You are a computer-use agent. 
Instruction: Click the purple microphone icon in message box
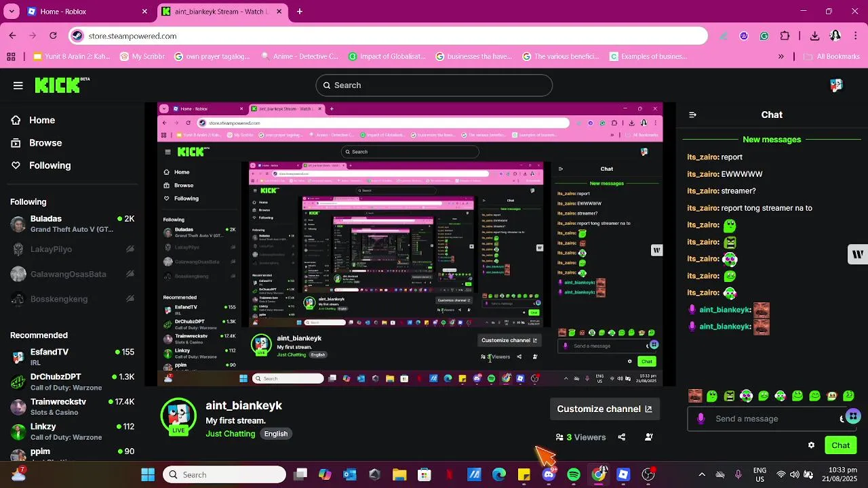[701, 419]
